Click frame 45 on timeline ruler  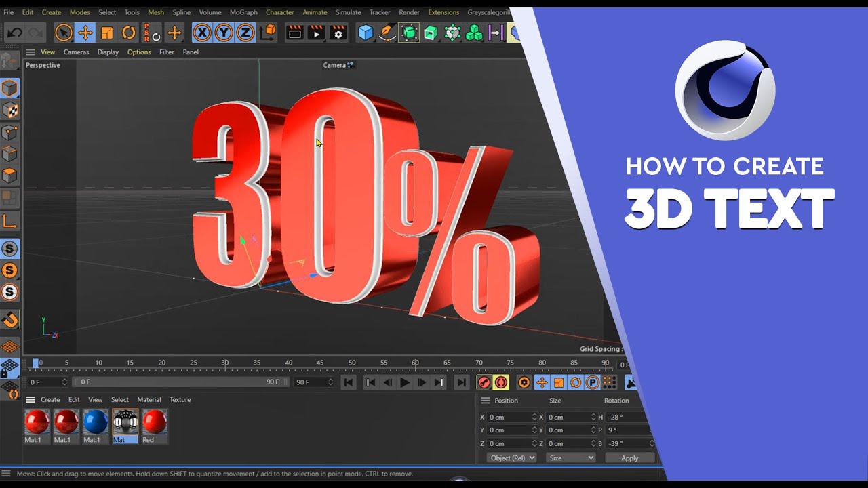320,363
